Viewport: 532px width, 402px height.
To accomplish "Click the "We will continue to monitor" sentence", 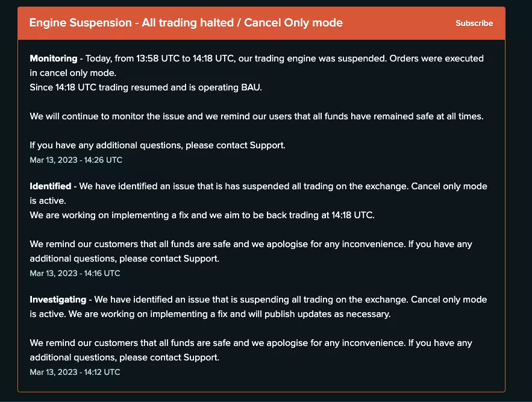I will click(x=256, y=116).
